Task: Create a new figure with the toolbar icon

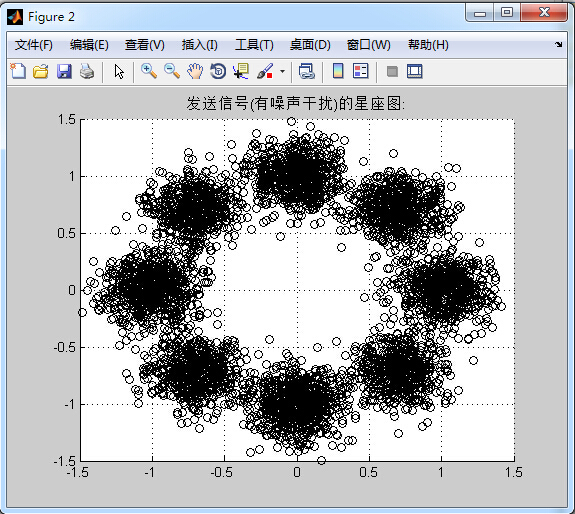Action: pyautogui.click(x=18, y=71)
